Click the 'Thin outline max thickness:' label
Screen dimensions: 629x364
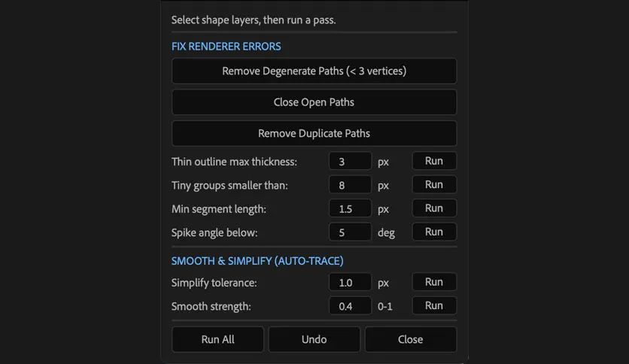234,162
